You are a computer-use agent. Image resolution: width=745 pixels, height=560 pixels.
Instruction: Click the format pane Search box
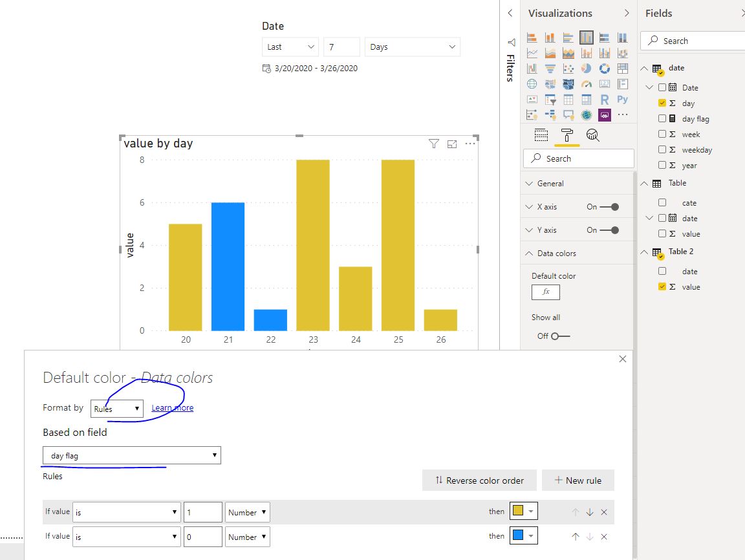click(578, 158)
